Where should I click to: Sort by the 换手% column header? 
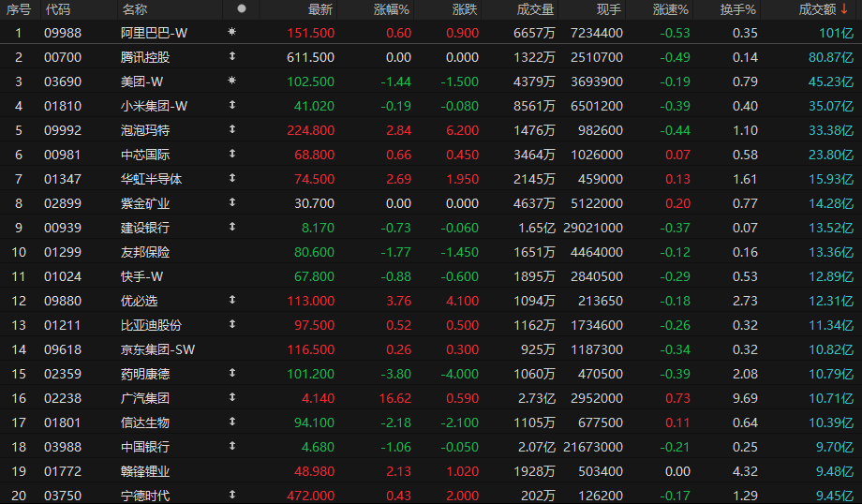pyautogui.click(x=738, y=9)
